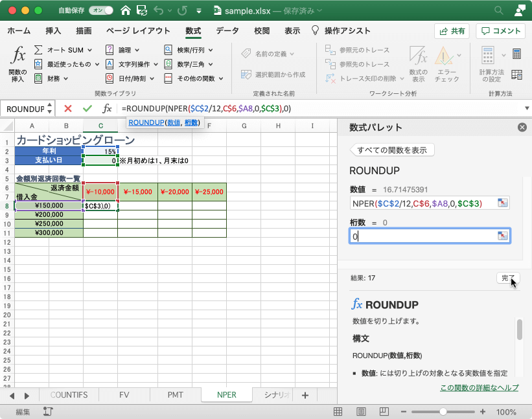Click Trace Precedents (参照元のトレース) icon

[330, 50]
